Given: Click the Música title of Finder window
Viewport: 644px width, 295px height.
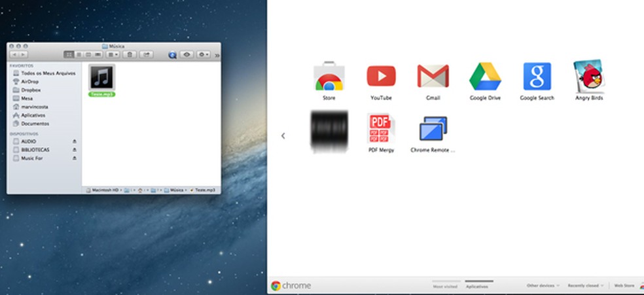Looking at the screenshot, I should point(113,46).
